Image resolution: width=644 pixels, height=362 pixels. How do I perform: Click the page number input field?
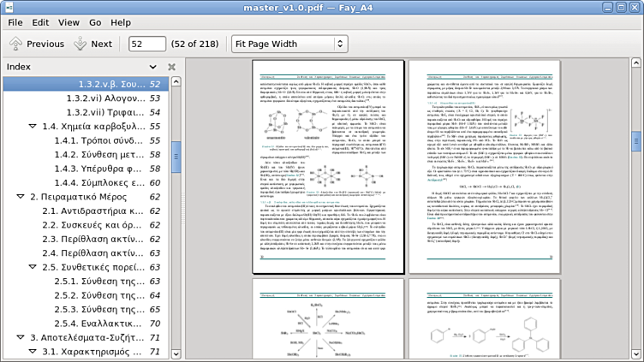146,44
